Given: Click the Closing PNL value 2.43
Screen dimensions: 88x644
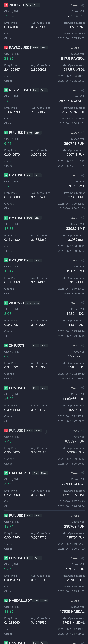Looking at the screenshot, I should tap(8, 441).
